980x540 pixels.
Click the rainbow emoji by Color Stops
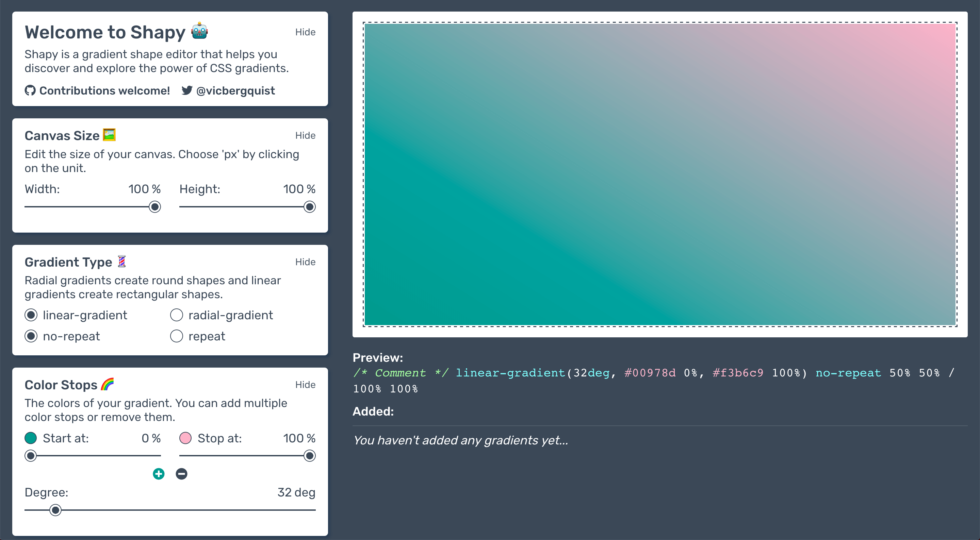click(x=108, y=385)
